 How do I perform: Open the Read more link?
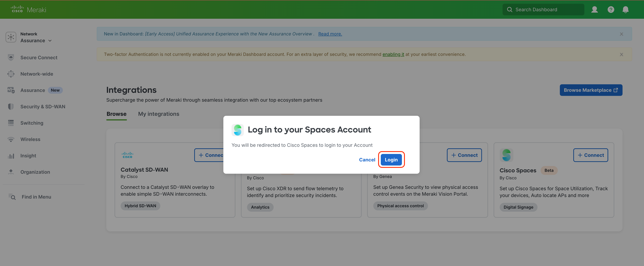pyautogui.click(x=330, y=34)
